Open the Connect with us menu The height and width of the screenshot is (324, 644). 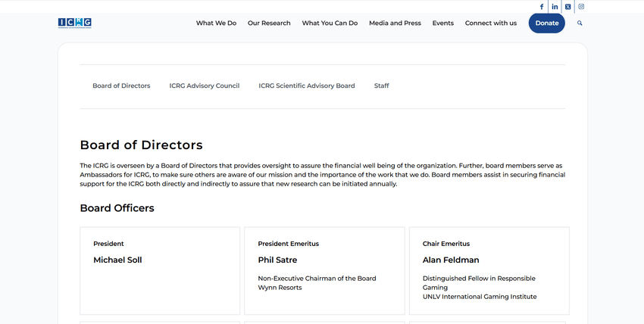click(491, 23)
